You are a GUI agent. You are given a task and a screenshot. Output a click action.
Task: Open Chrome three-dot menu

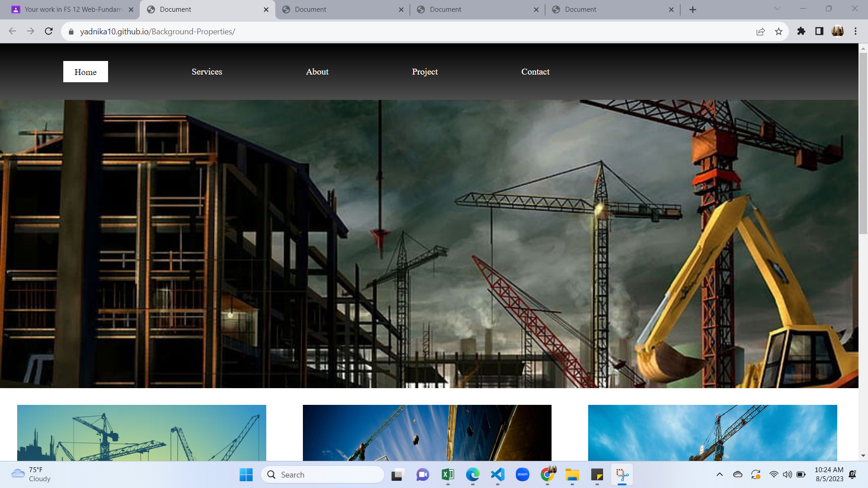[855, 31]
